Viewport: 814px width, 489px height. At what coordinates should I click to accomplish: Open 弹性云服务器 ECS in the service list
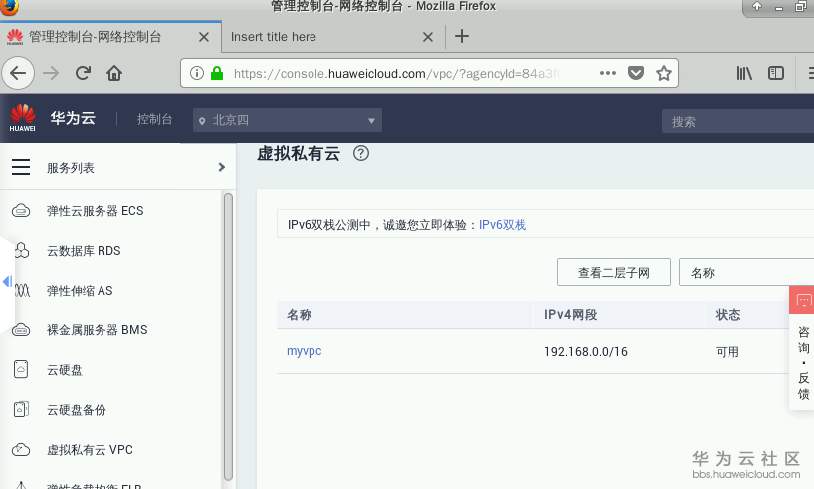pyautogui.click(x=95, y=211)
